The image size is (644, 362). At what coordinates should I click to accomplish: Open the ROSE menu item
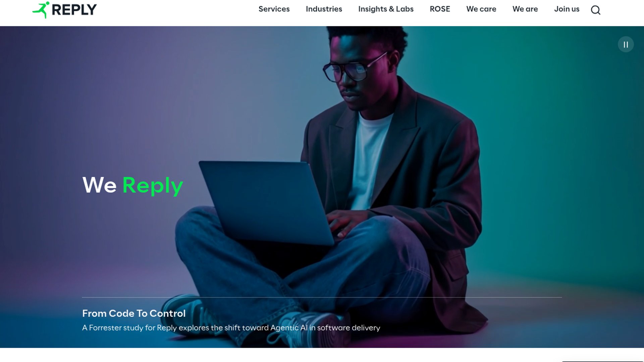coord(440,9)
